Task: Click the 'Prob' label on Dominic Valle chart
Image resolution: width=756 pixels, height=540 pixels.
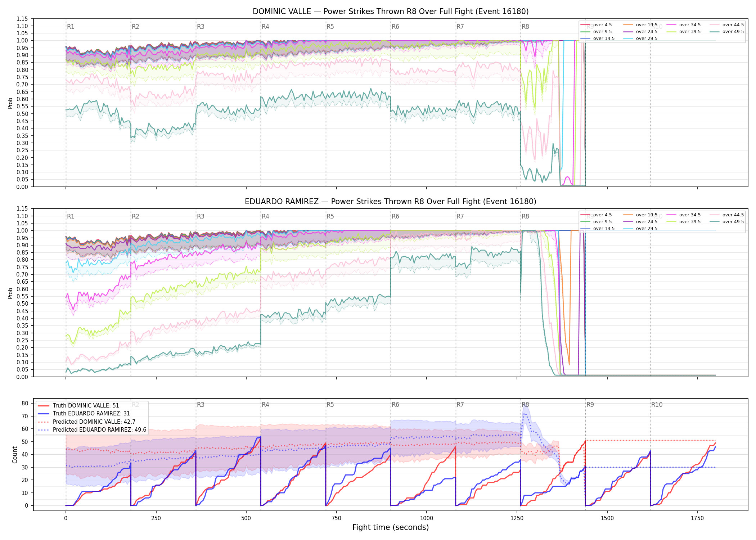Action: pos(10,103)
